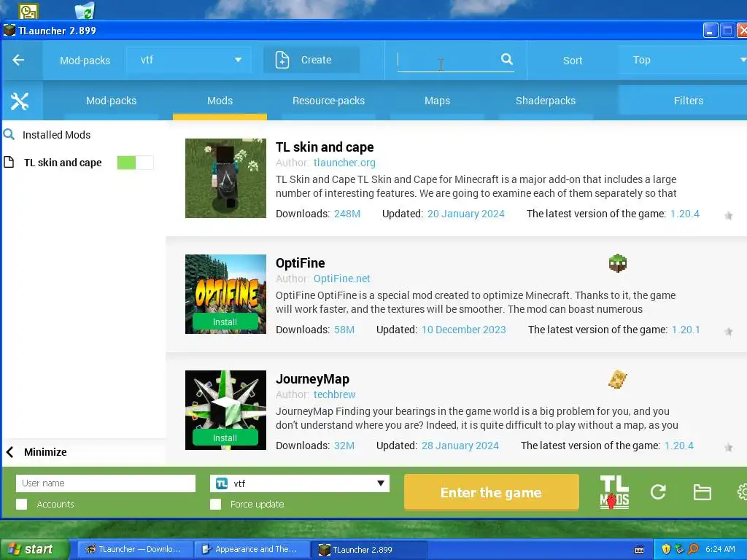Expand the vtf mod-pack dropdown at top
This screenshot has height=560, width=747.
click(x=189, y=60)
